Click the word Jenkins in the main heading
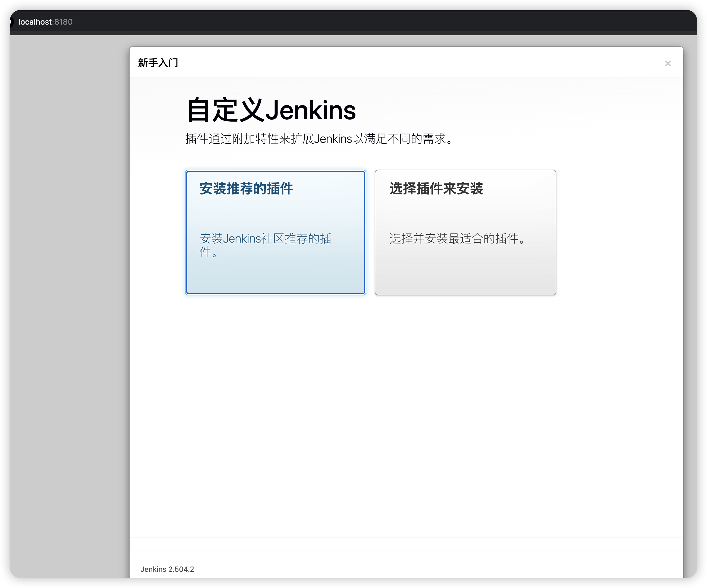This screenshot has width=707, height=588. (x=310, y=110)
